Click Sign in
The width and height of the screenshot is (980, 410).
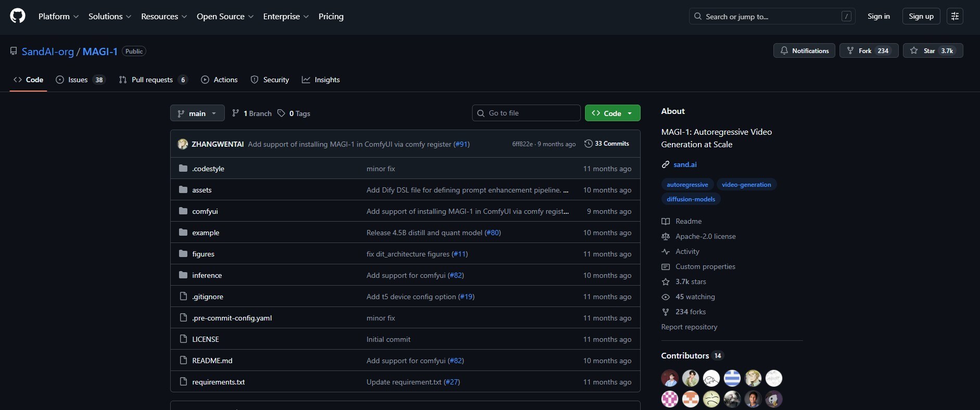(879, 16)
